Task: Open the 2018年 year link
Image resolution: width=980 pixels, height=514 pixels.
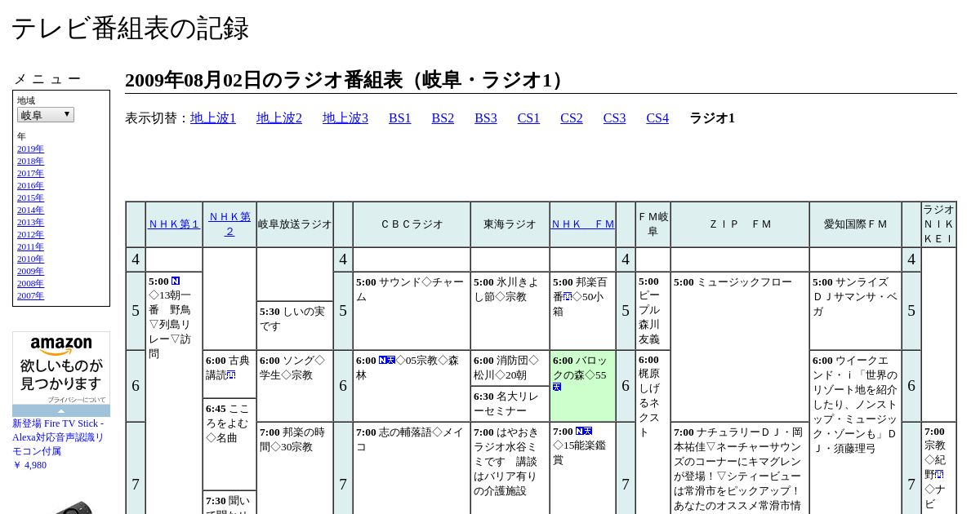Action: 30,161
